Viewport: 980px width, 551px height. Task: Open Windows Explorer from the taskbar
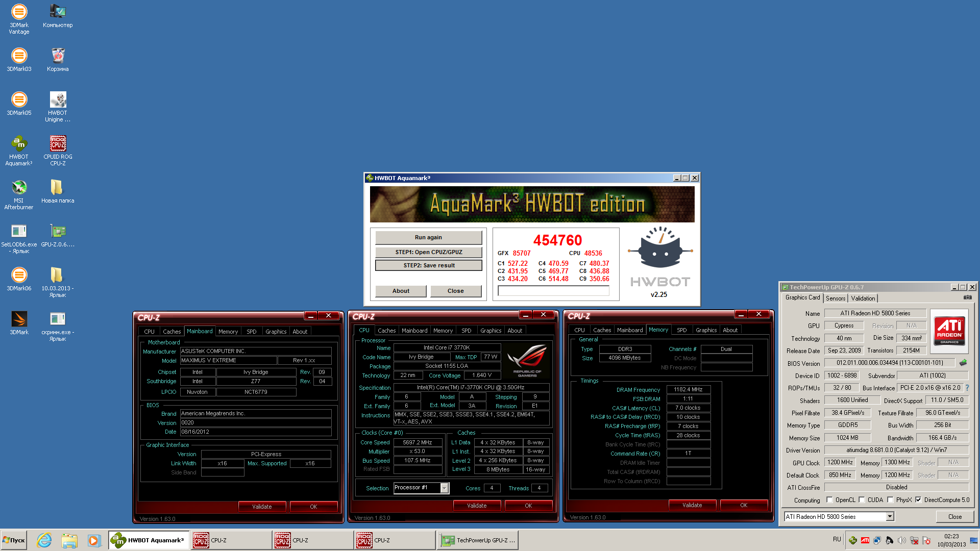tap(69, 540)
